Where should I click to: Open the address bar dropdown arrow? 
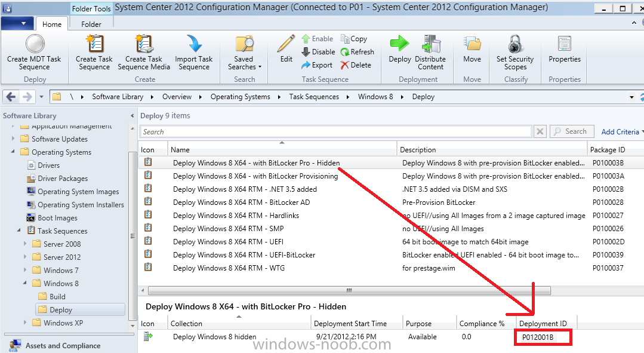[x=631, y=97]
